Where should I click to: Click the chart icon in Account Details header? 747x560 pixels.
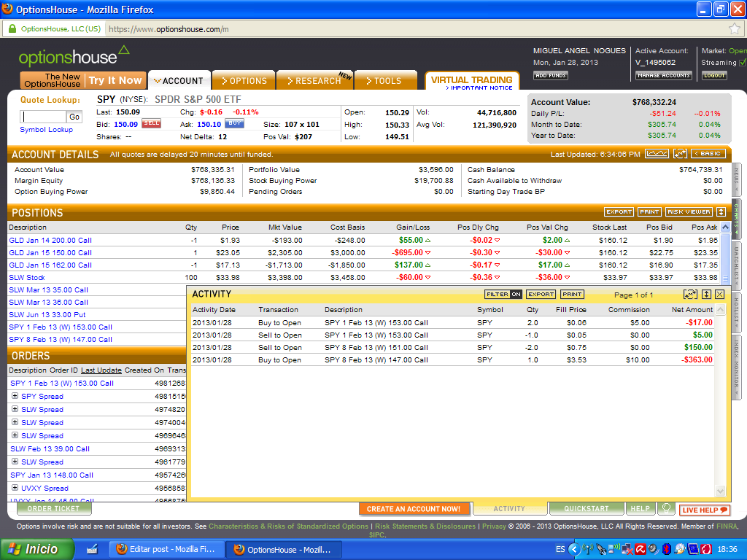(x=657, y=153)
